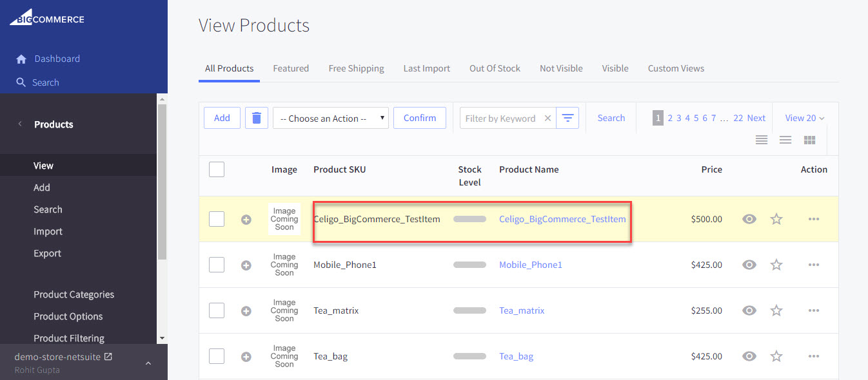Select Tea_bag checkbox
The image size is (868, 380).
coord(217,356)
